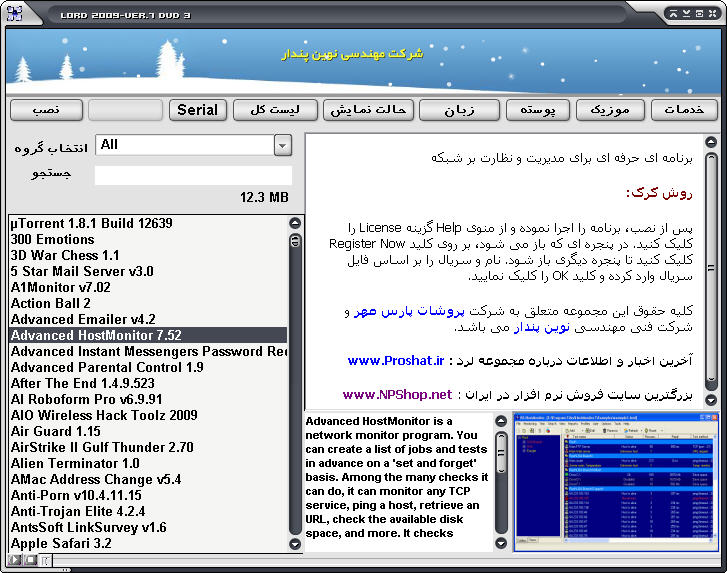Click the پروشات پارس مهر company link
This screenshot has height=573, width=727.
coord(409,311)
